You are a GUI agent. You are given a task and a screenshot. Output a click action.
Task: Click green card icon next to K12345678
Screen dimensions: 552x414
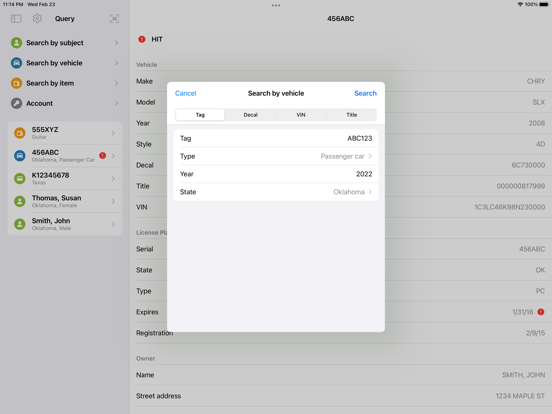pos(20,178)
